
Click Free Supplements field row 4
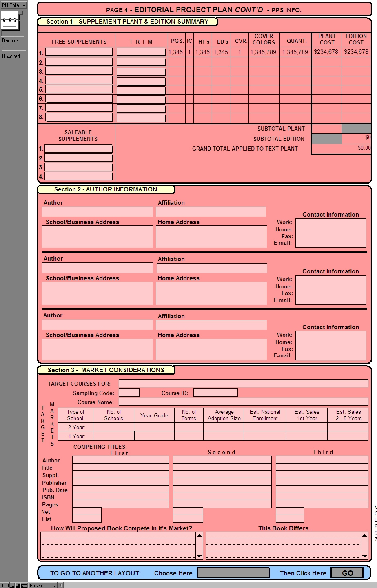pyautogui.click(x=79, y=80)
